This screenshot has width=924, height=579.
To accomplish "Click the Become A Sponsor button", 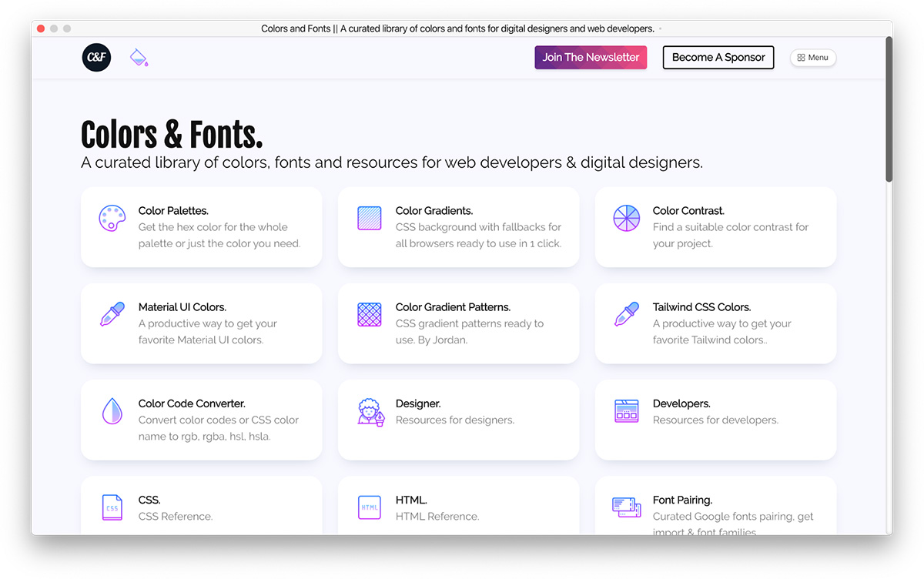I will pos(718,57).
